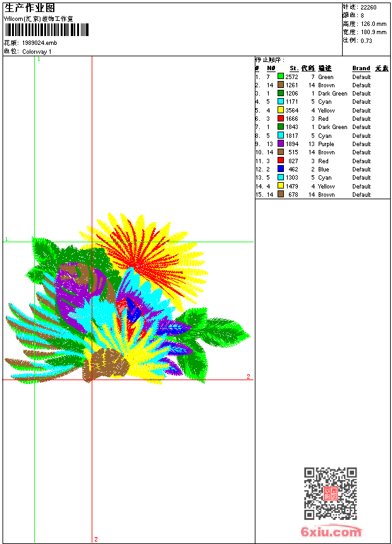
Task: Select the purple swatch in stop row 9
Action: pyautogui.click(x=281, y=144)
